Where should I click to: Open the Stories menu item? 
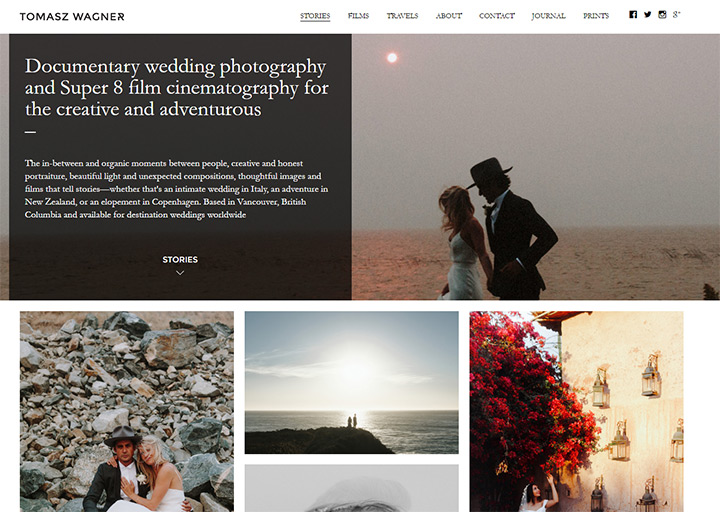[315, 16]
